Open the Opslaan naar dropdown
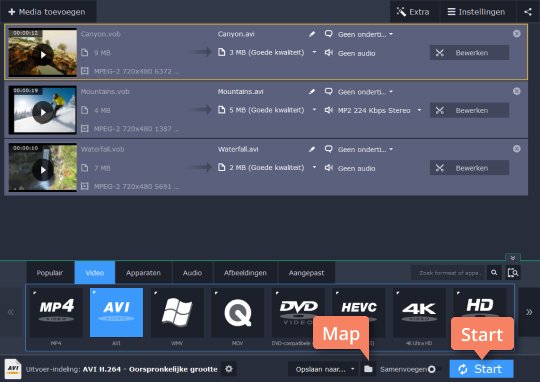This screenshot has height=382, width=540. click(x=325, y=369)
